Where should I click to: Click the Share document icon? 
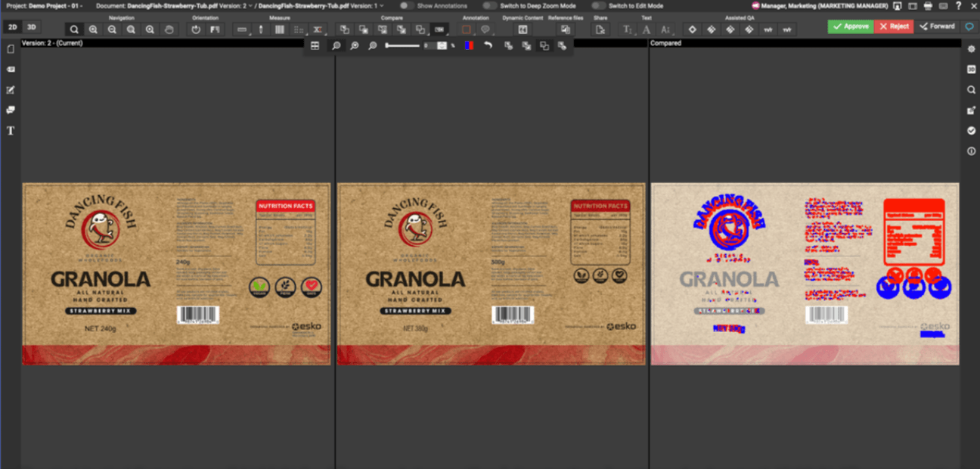600,30
